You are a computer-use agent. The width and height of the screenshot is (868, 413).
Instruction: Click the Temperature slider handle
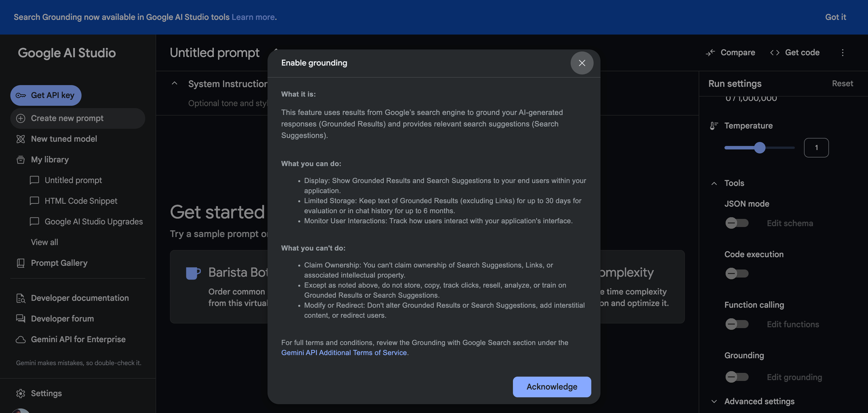pyautogui.click(x=759, y=148)
